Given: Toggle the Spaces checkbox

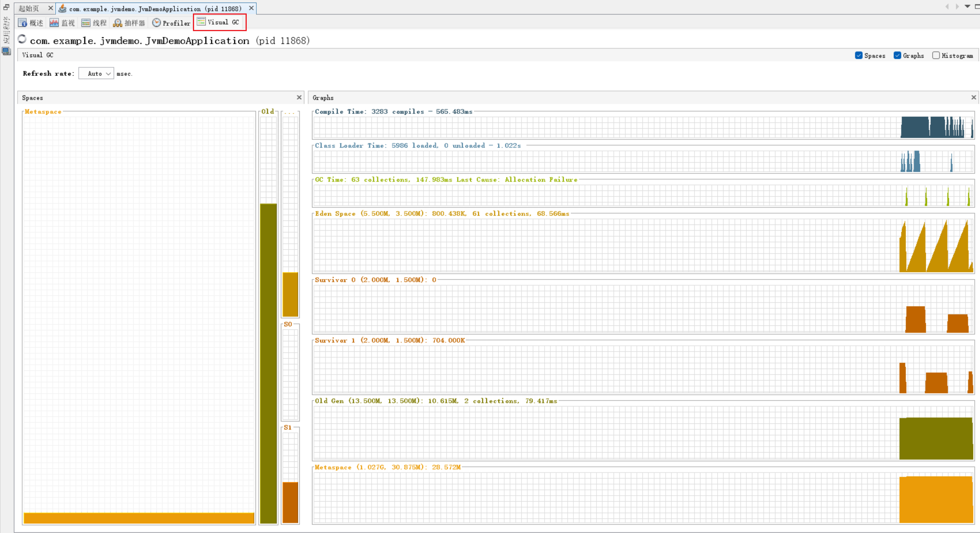Looking at the screenshot, I should pos(859,55).
